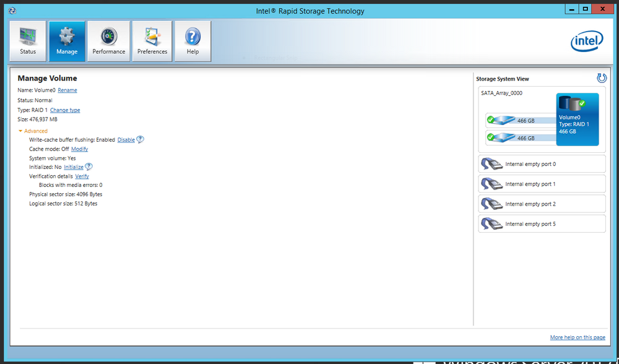Open the Help tab
This screenshot has width=619, height=364.
(193, 41)
